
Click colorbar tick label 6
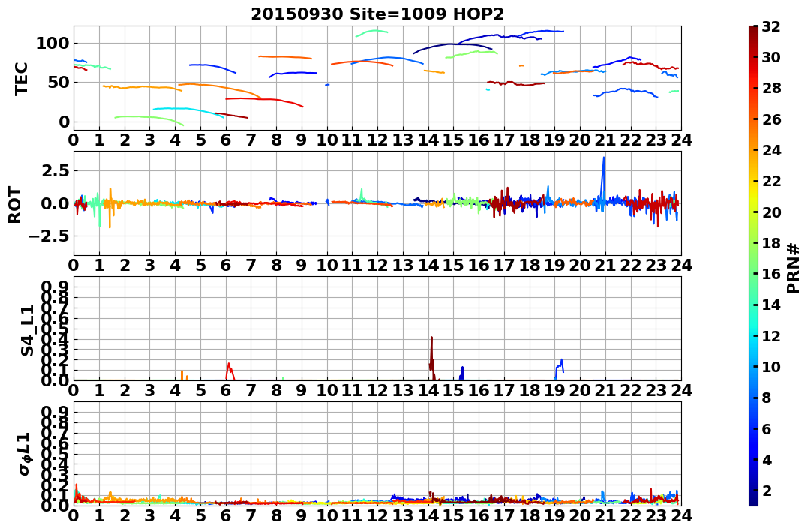(767, 428)
